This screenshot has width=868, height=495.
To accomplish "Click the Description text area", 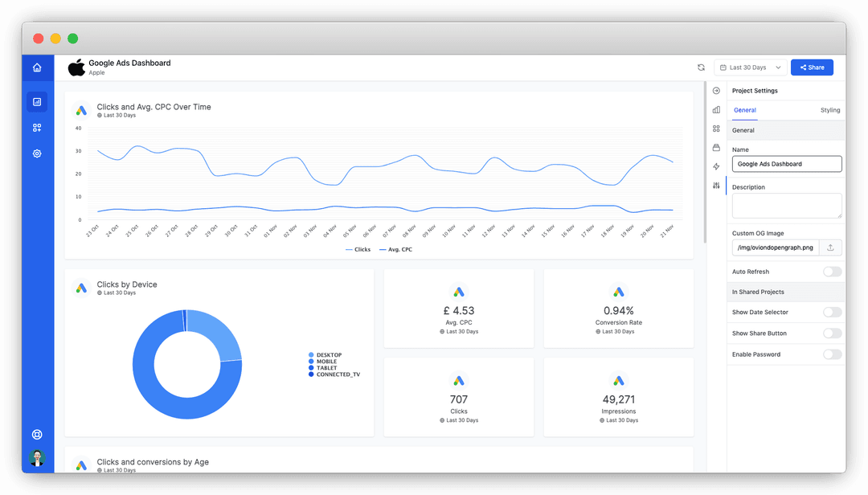I will click(787, 206).
